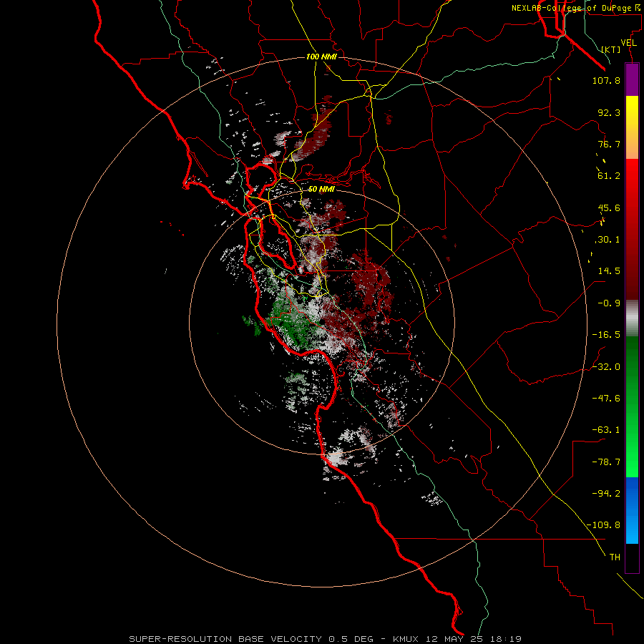This screenshot has height=644, width=644.
Task: Click the Super-Resolution Base Velocity caption
Action: 326,639
